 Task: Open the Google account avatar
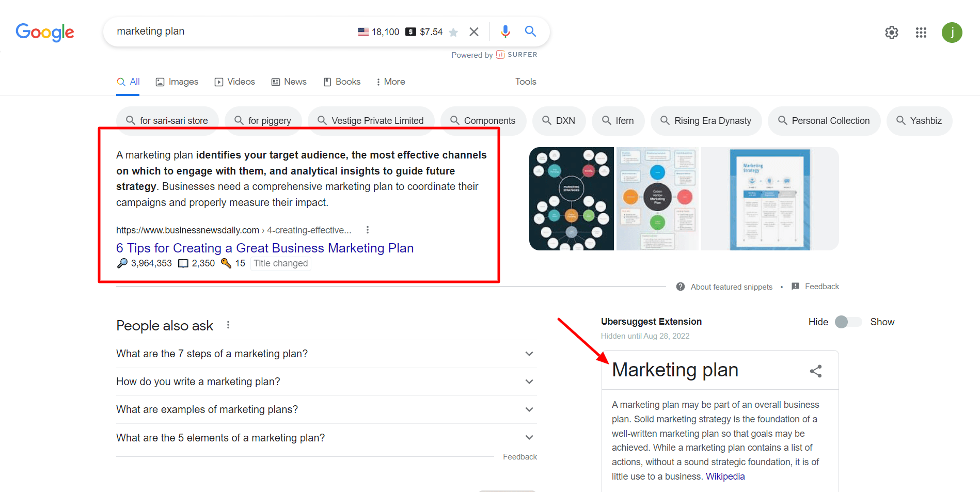[952, 33]
